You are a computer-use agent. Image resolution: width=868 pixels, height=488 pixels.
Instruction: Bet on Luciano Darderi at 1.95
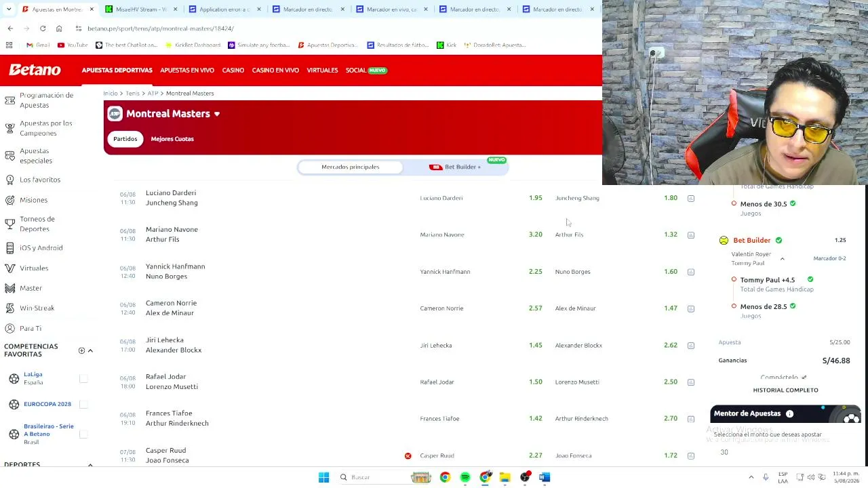pos(536,198)
